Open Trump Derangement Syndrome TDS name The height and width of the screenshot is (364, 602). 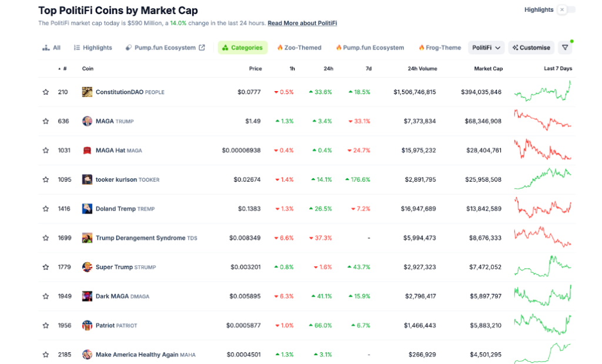click(x=146, y=238)
